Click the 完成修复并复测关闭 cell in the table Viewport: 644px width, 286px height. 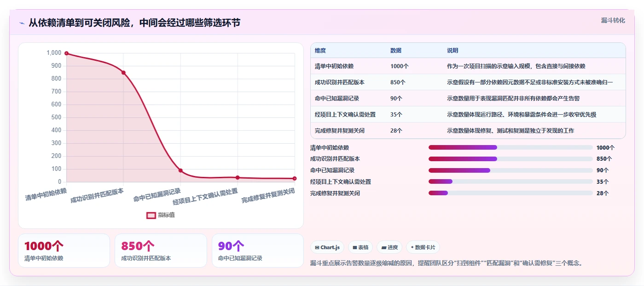[x=340, y=130]
